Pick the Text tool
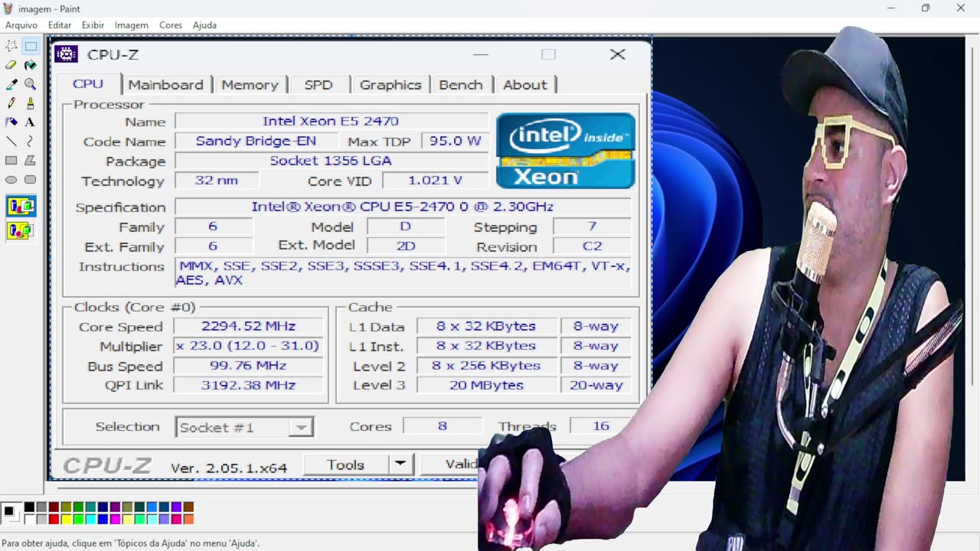This screenshot has width=980, height=551. click(31, 122)
